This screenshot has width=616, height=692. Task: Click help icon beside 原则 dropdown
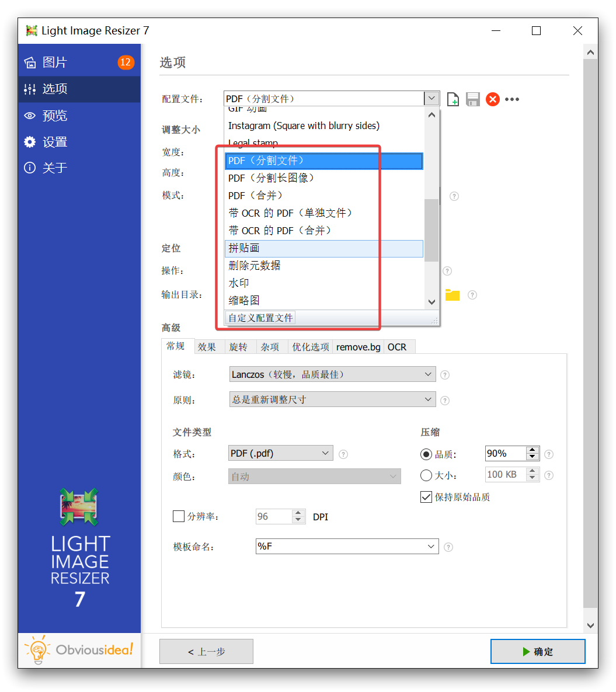[x=445, y=401]
